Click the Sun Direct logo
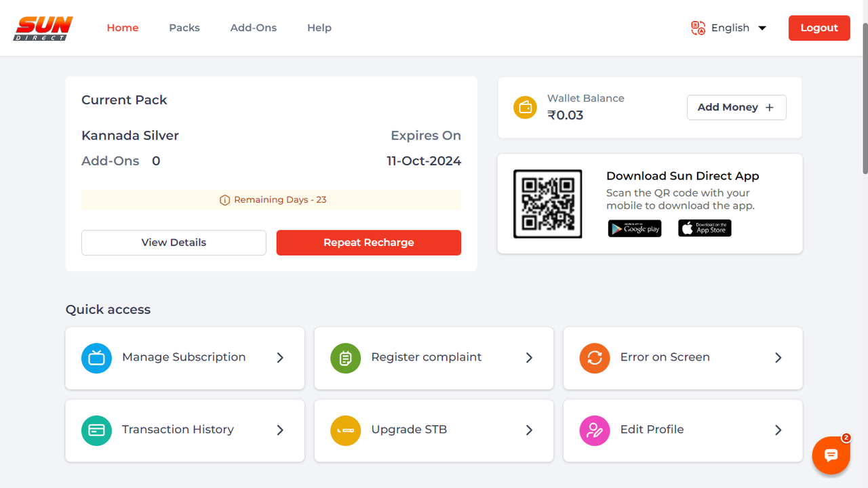 click(x=43, y=28)
